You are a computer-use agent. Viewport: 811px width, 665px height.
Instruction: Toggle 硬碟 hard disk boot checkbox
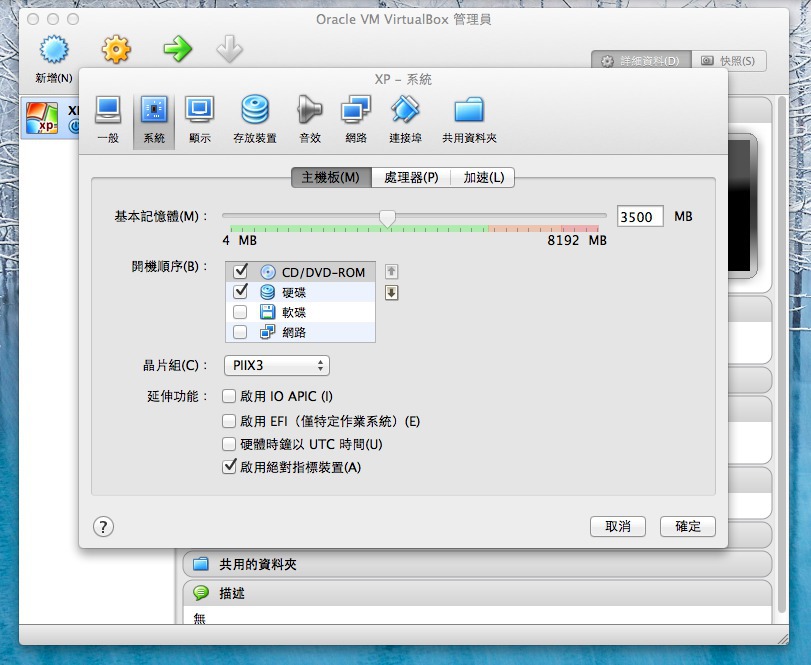click(x=240, y=292)
